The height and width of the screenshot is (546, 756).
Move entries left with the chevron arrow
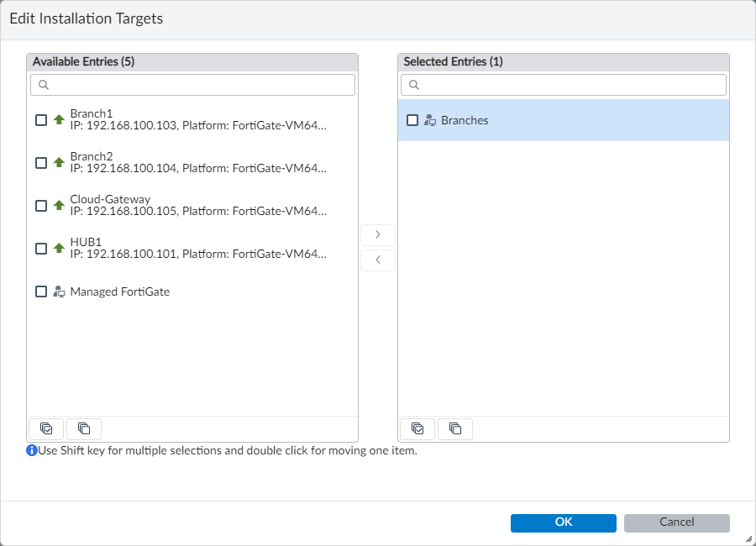[378, 260]
